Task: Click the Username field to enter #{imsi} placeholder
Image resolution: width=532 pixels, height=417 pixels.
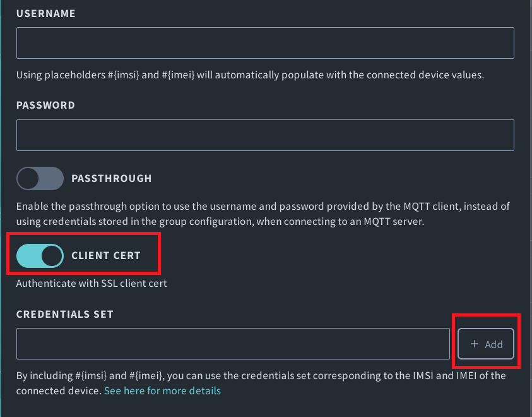Action: tap(265, 42)
